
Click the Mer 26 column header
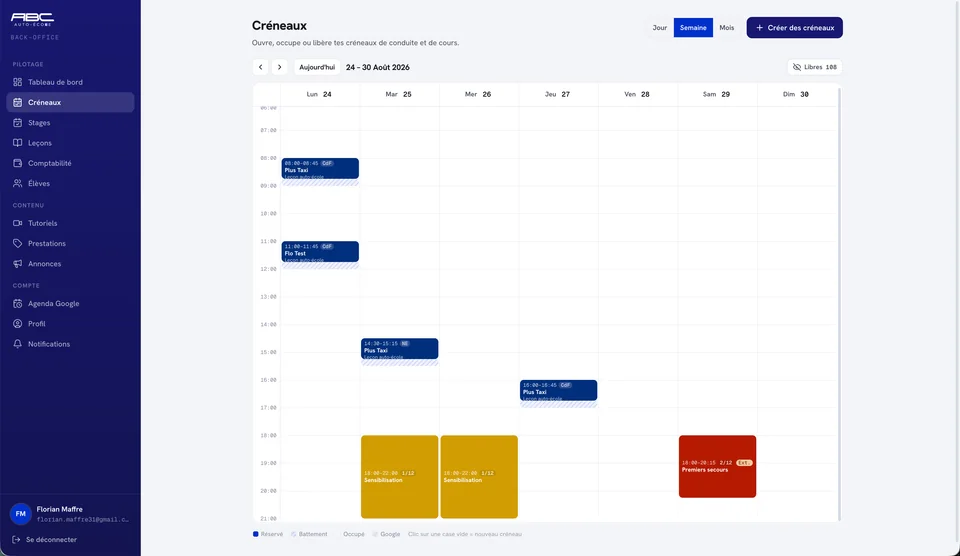click(x=479, y=94)
